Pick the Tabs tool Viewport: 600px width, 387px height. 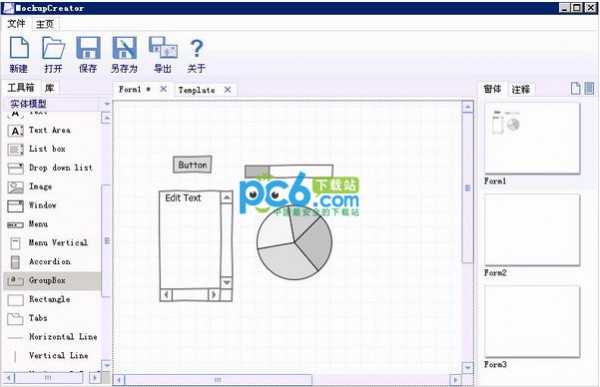[52, 318]
